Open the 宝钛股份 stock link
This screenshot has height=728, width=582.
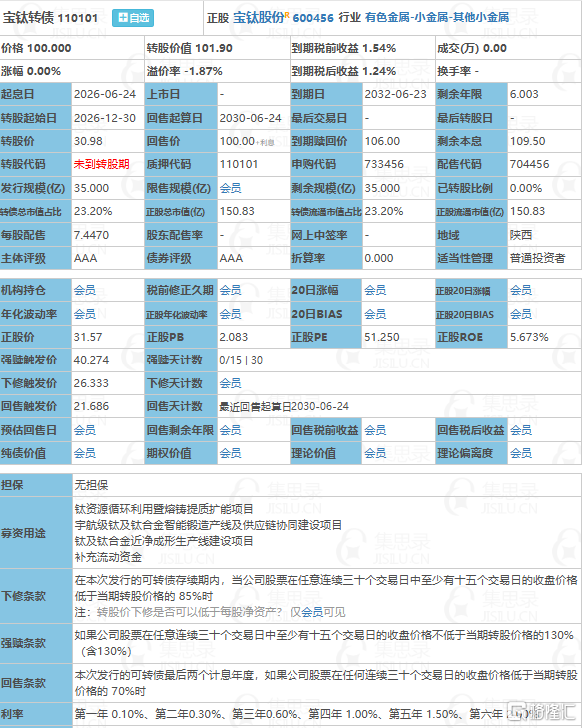[x=258, y=18]
